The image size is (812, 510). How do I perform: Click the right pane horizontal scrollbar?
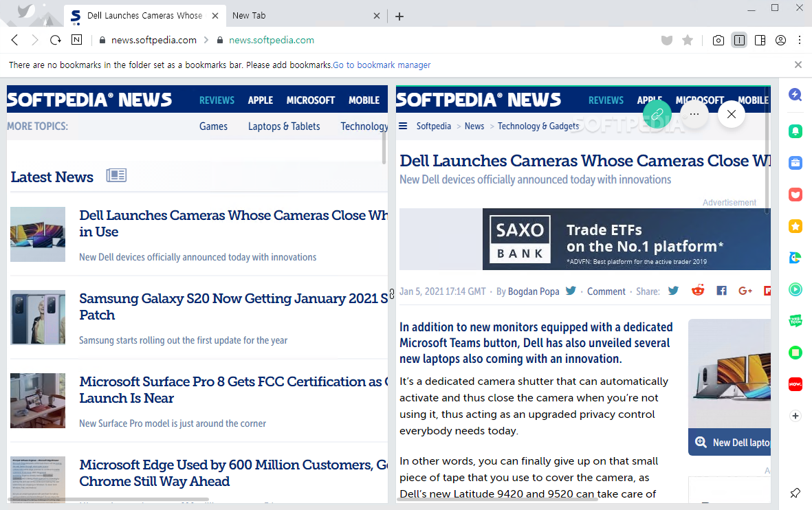497,500
